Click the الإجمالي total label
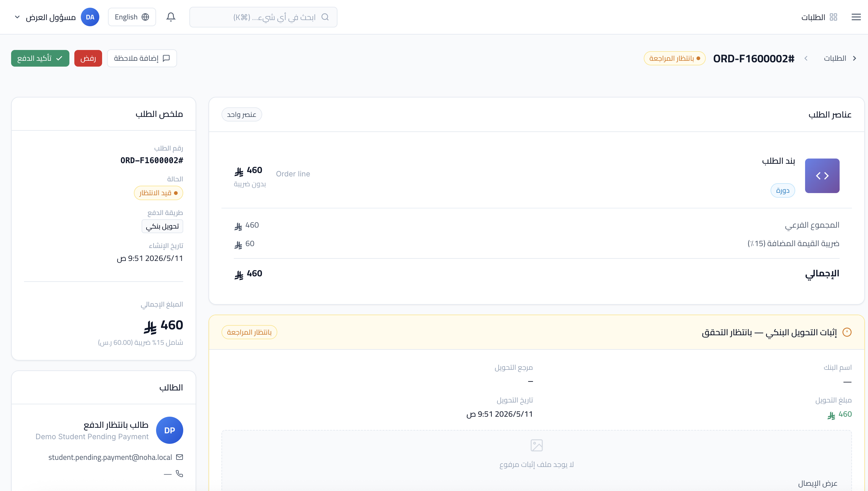 pyautogui.click(x=822, y=274)
